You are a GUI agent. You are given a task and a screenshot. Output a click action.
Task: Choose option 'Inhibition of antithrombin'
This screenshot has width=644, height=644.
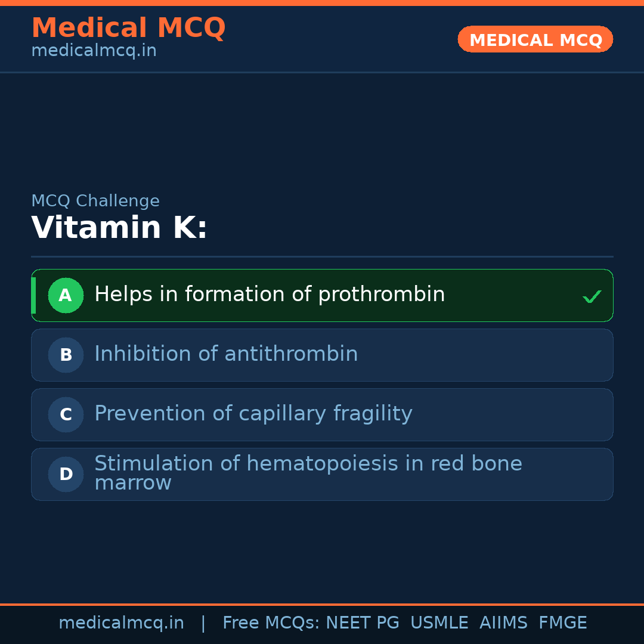pyautogui.click(x=226, y=354)
